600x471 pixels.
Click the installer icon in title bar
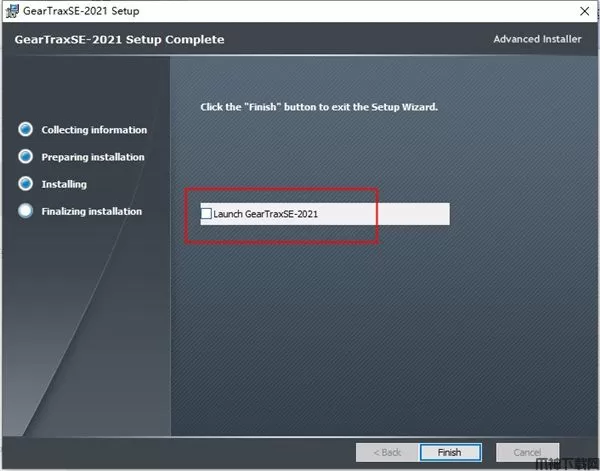click(11, 11)
